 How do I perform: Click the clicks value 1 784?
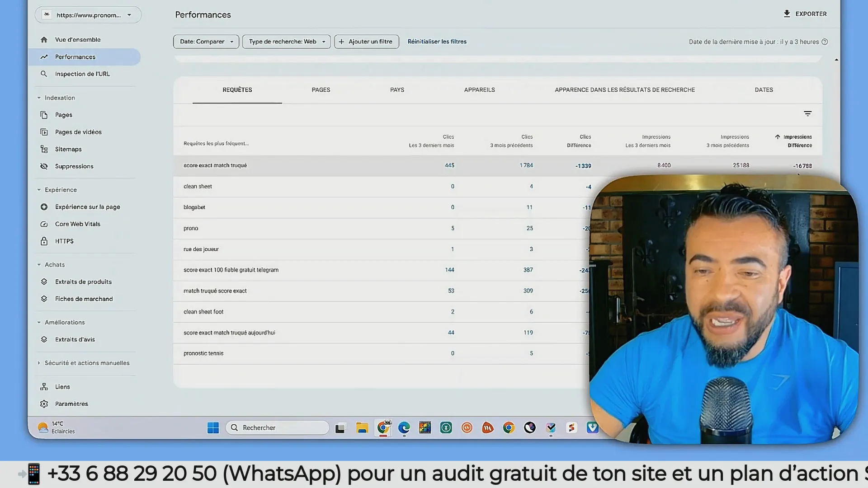526,166
